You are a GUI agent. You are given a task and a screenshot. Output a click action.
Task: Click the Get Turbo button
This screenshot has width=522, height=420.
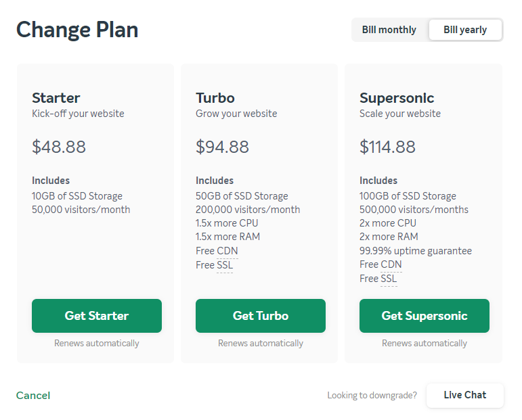[x=261, y=316]
